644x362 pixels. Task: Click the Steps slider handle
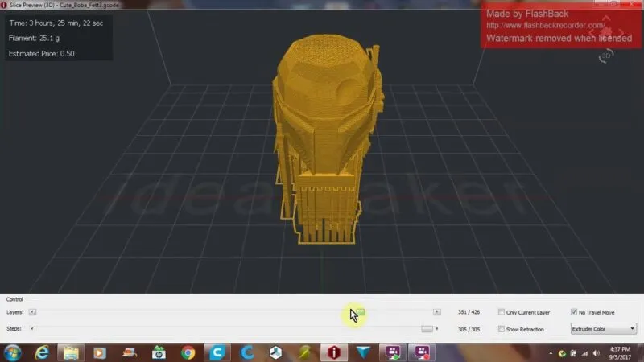point(427,329)
